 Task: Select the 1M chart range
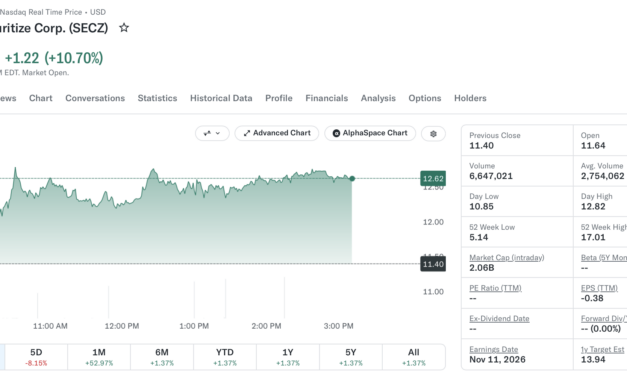coord(99,357)
